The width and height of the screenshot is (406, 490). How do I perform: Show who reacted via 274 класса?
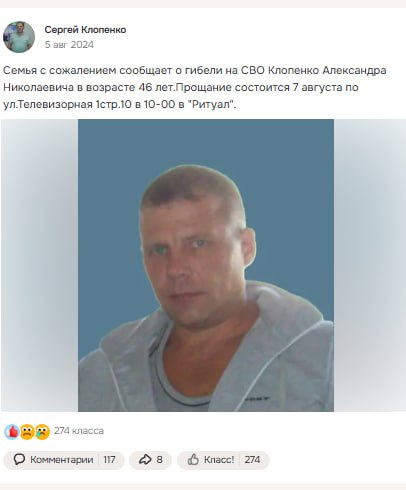coord(79,431)
